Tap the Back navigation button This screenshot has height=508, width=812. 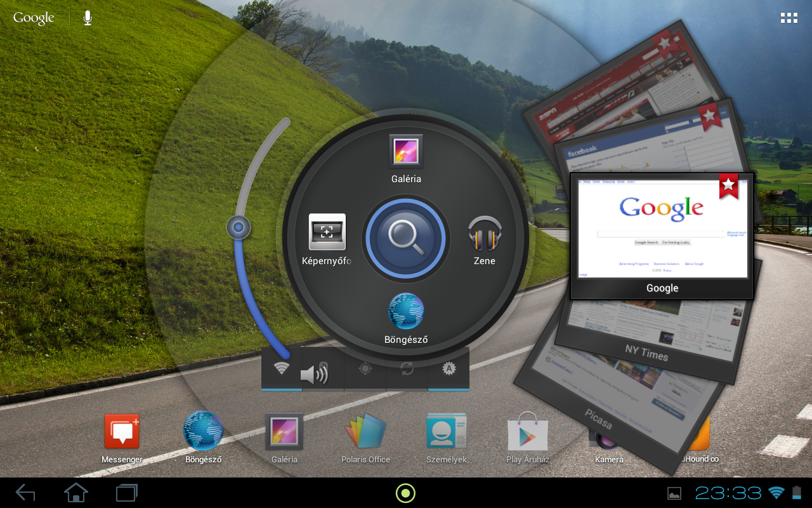pos(25,493)
